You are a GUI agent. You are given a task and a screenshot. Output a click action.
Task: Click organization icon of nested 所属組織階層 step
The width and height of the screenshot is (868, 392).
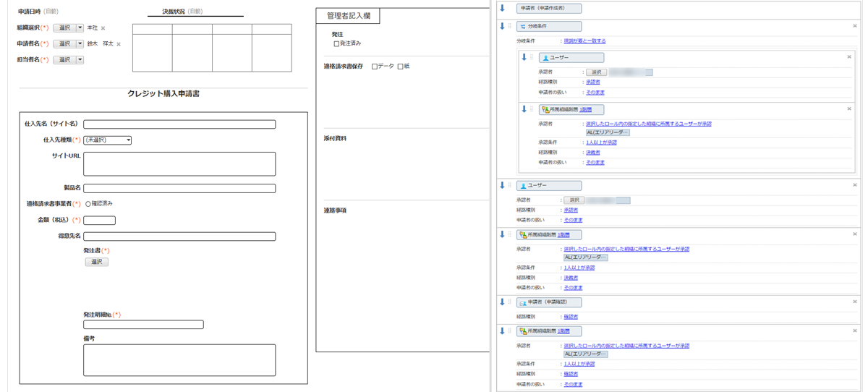546,110
